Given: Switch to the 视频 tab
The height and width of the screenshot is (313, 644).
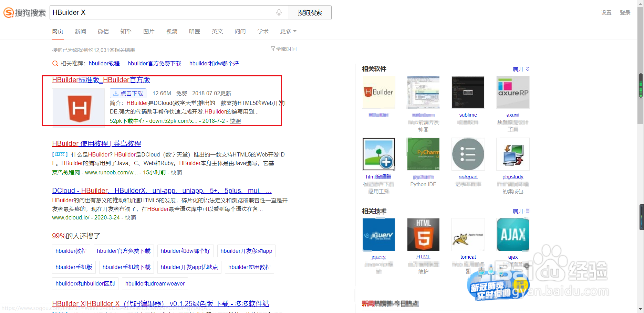Looking at the screenshot, I should coord(172,31).
